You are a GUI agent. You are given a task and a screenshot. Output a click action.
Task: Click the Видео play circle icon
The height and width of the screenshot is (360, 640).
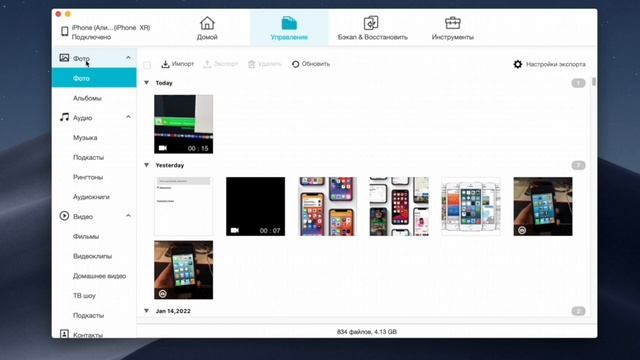coord(64,216)
